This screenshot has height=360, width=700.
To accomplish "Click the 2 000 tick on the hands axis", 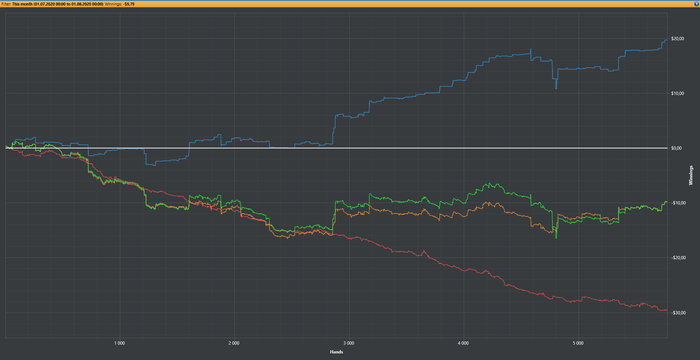I will 234,343.
